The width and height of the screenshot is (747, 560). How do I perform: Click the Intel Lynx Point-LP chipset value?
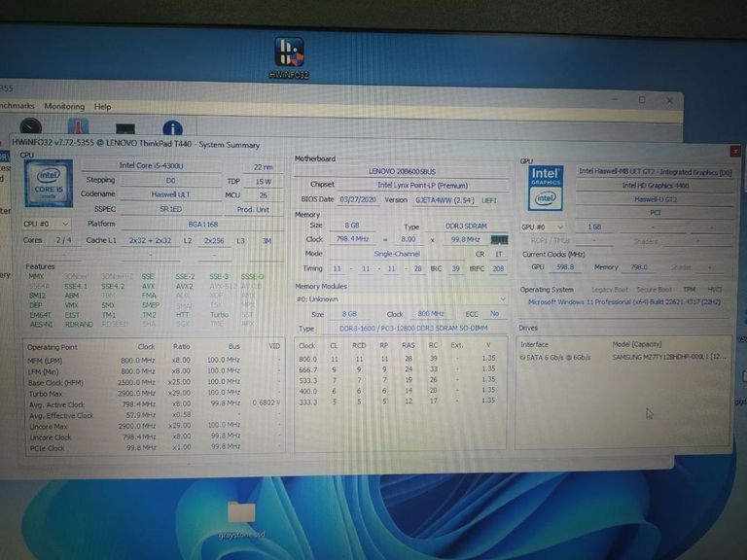click(422, 186)
